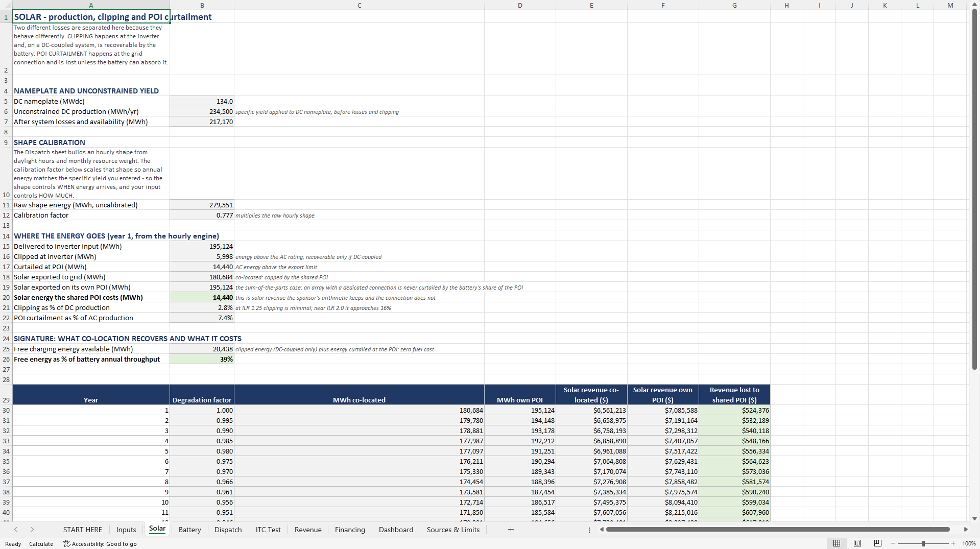Click Accessibility: Good to go status
Viewport: 980px width, 549px height.
pos(100,544)
